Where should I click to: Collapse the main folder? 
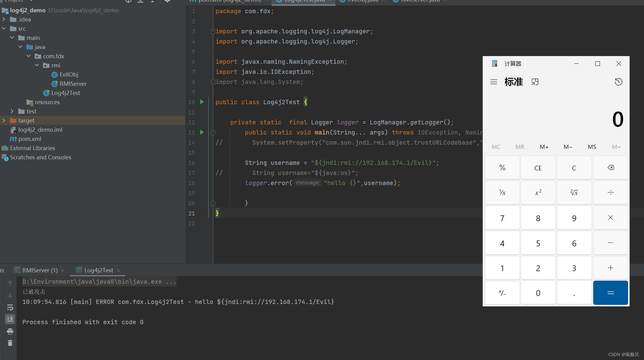(x=12, y=38)
